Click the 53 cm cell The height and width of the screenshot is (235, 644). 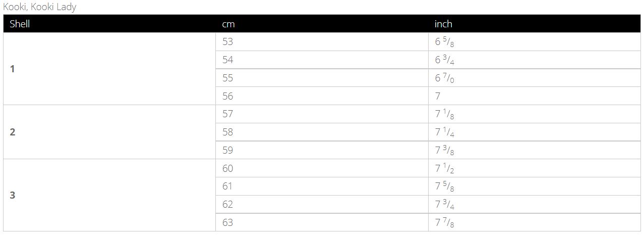pyautogui.click(x=228, y=42)
